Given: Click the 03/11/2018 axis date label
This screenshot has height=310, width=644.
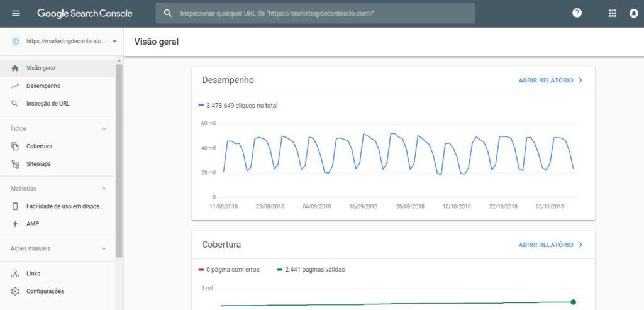Looking at the screenshot, I should (x=550, y=206).
